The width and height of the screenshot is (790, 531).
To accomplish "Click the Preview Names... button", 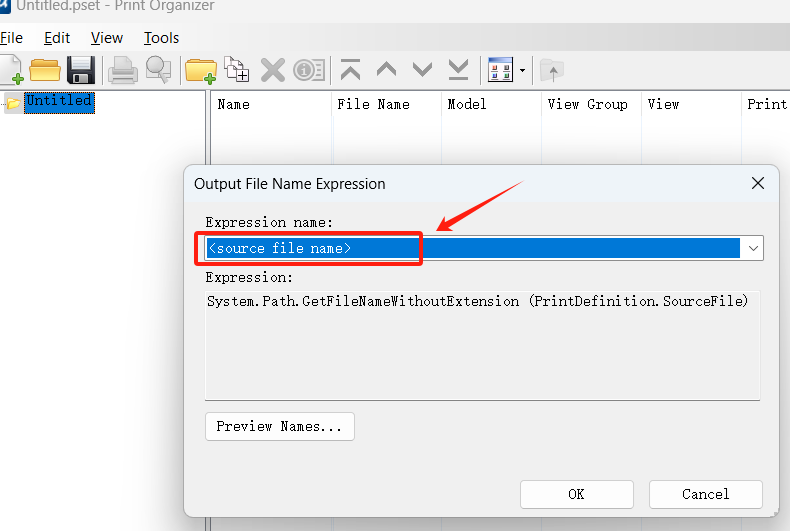I will click(279, 426).
